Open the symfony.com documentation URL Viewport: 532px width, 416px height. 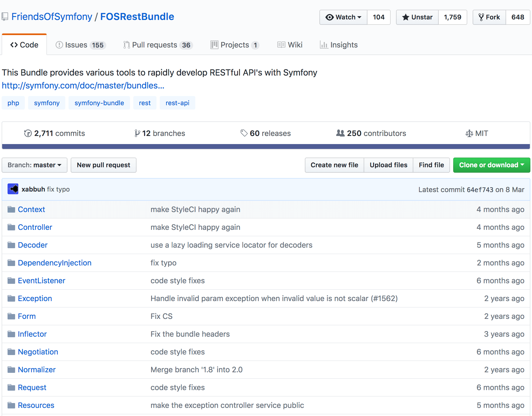83,86
